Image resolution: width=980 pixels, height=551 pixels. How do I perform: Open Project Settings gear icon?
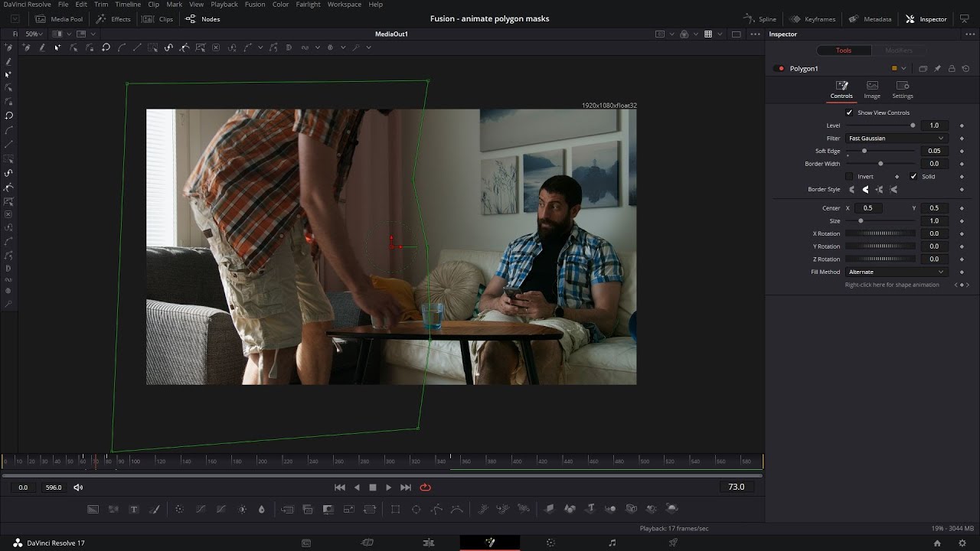point(962,543)
